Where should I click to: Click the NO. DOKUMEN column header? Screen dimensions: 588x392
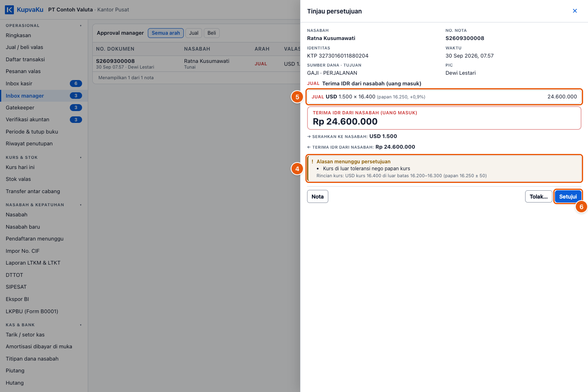[x=115, y=49]
